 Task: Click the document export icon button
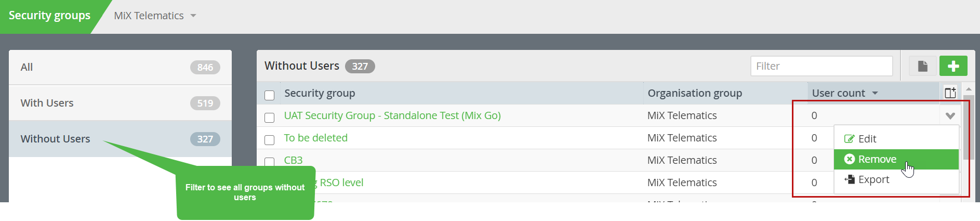tap(922, 66)
